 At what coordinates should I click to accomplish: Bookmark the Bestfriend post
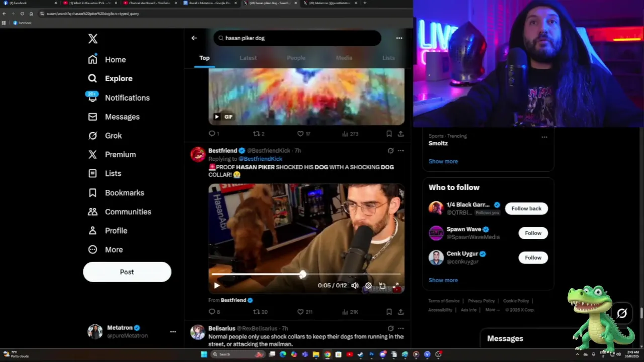pos(389,312)
